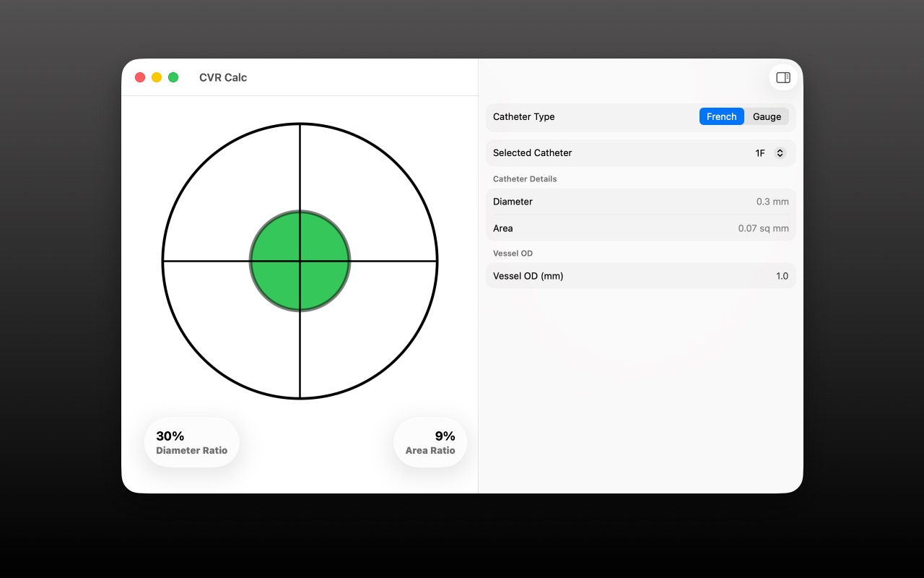Switch catheter type to Gauge
Screen dimensions: 924x578
(x=767, y=116)
